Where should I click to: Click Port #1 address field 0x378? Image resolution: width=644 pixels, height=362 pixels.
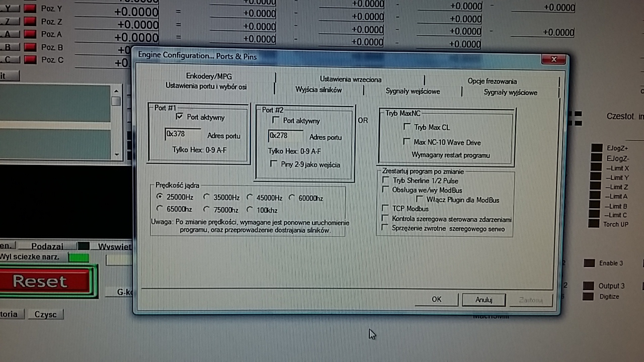pos(183,134)
